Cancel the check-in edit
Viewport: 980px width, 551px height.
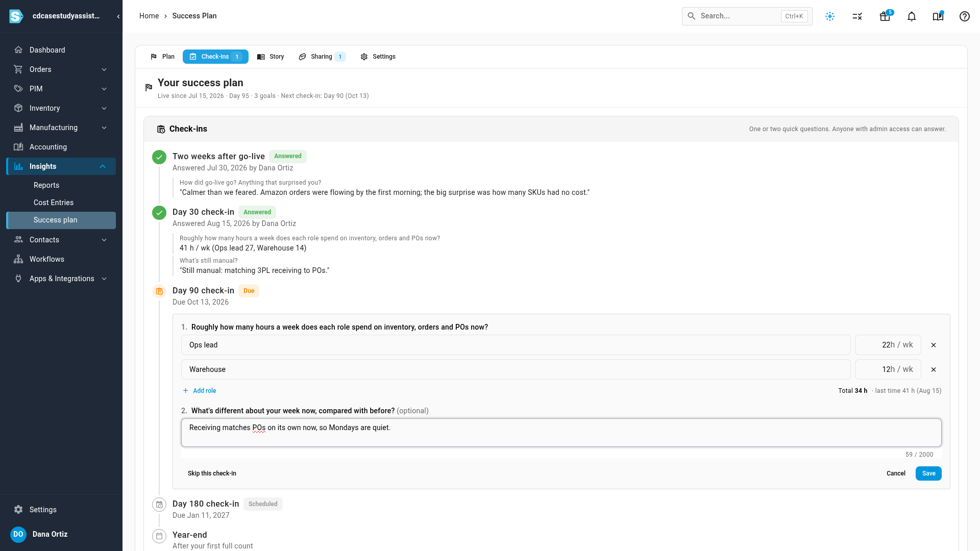coord(896,473)
